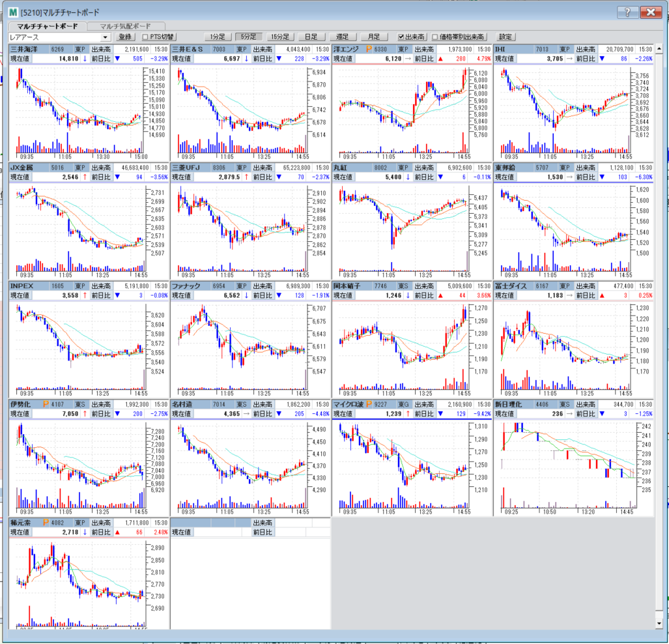
Task: Click the orange P icon beside 稀元素
Action: coord(44,522)
